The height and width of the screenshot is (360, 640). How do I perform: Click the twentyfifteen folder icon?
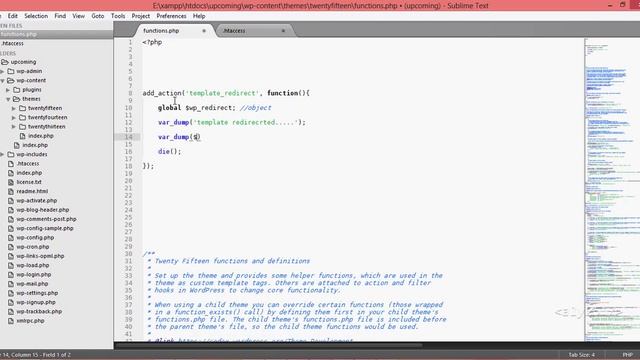[22, 108]
